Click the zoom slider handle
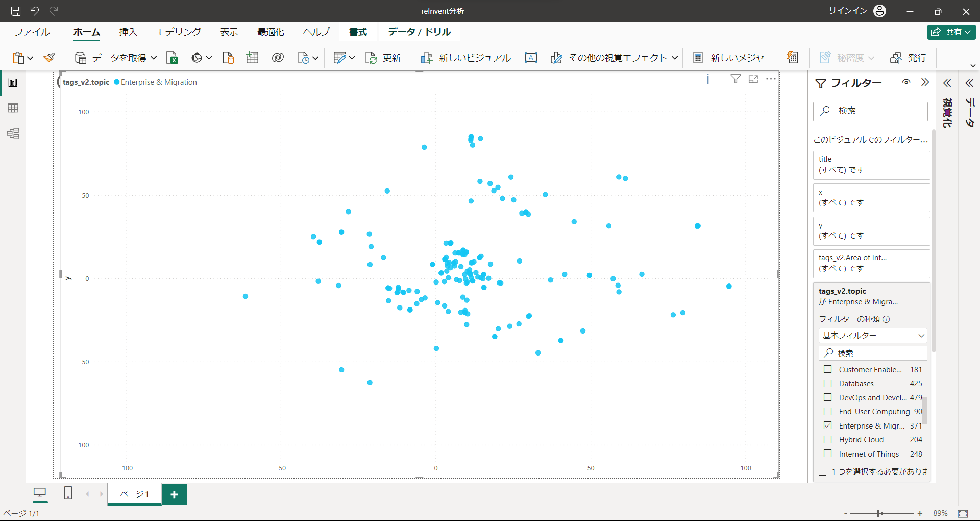The width and height of the screenshot is (980, 521). [x=879, y=513]
